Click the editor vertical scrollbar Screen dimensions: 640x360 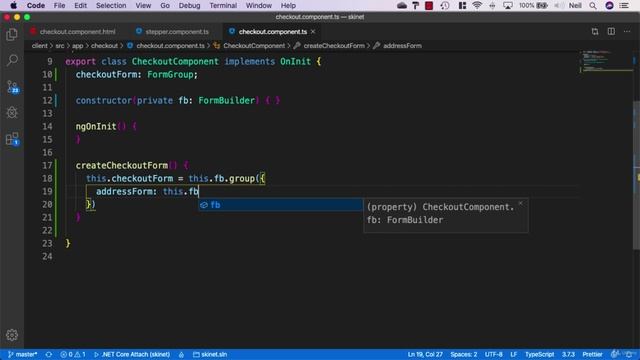coord(636,176)
